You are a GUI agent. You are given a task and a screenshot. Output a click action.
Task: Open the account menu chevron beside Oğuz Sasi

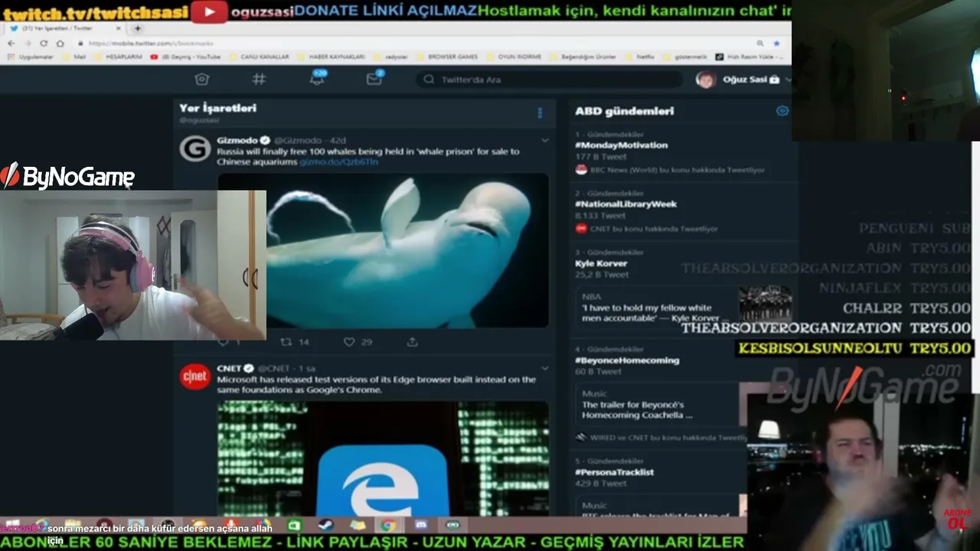click(x=788, y=79)
